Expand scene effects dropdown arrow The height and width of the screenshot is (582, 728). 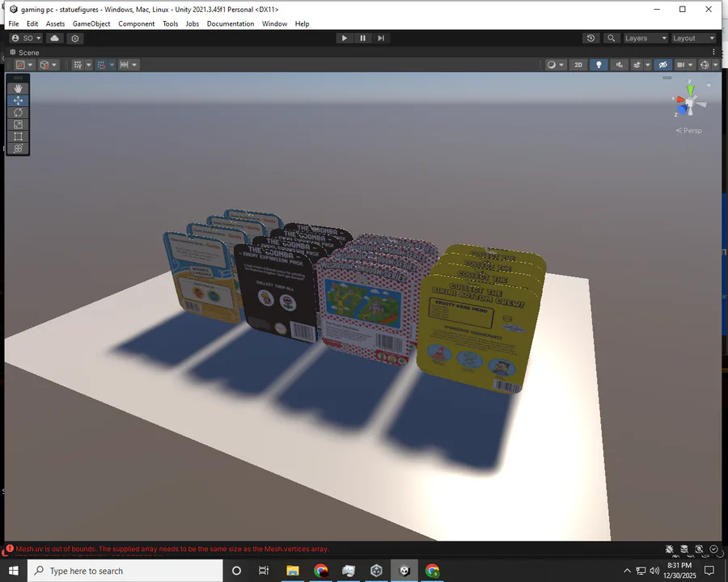coord(647,65)
